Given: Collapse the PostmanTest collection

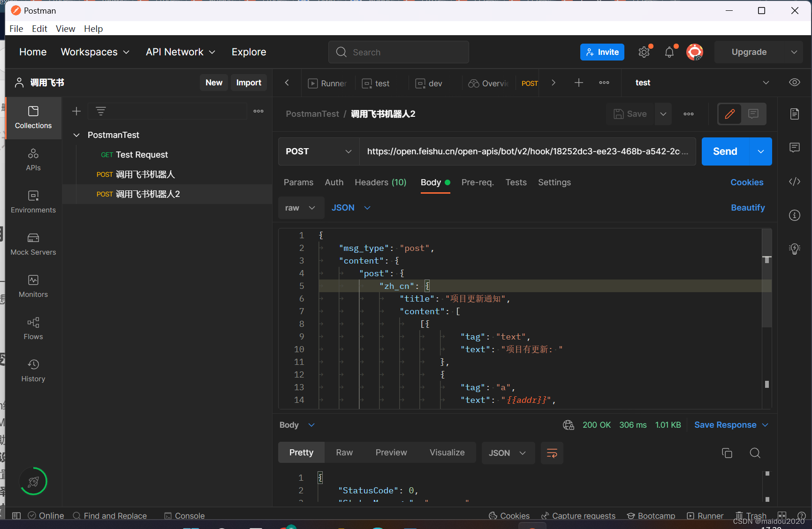Looking at the screenshot, I should click(x=76, y=135).
